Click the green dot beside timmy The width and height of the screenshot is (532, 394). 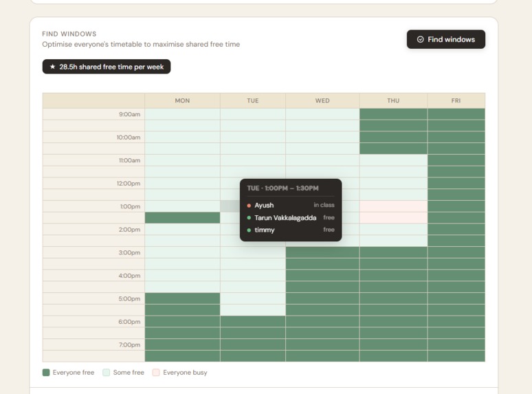pos(249,230)
